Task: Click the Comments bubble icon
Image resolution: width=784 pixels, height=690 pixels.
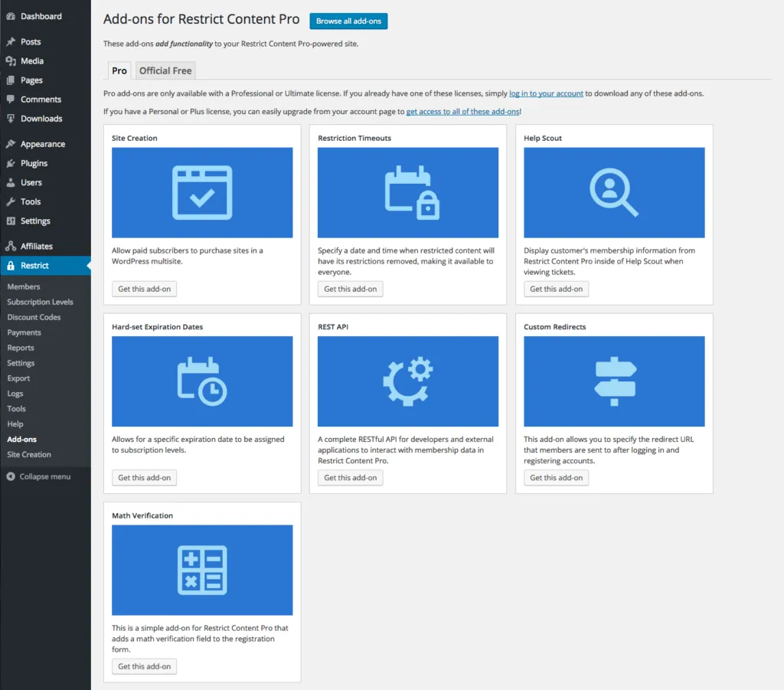Action: pos(11,99)
